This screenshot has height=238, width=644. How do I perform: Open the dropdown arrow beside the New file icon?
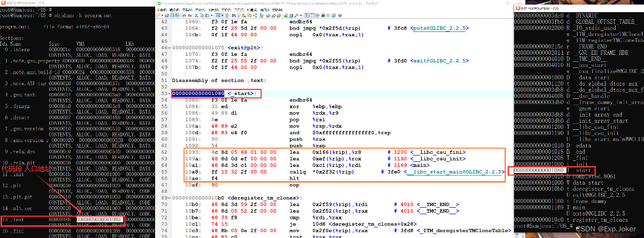(x=162, y=15)
